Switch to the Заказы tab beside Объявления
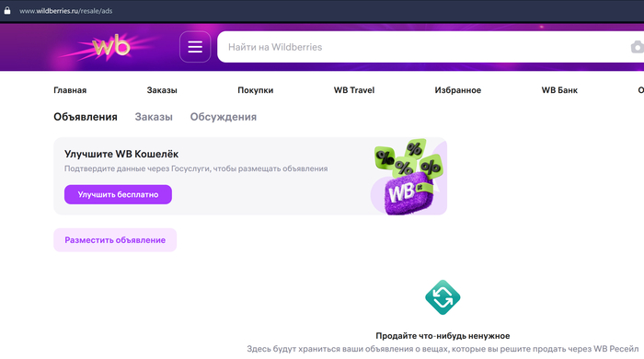 click(154, 117)
